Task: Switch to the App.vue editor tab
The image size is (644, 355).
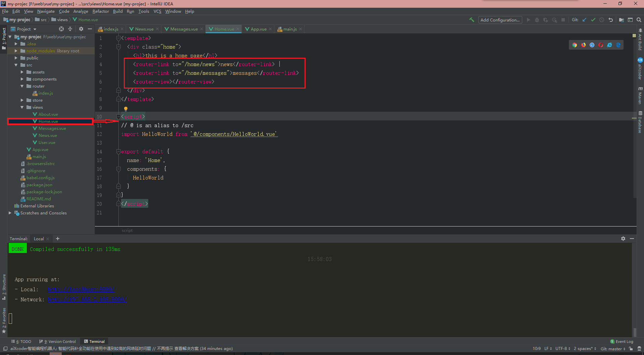Action: point(258,29)
